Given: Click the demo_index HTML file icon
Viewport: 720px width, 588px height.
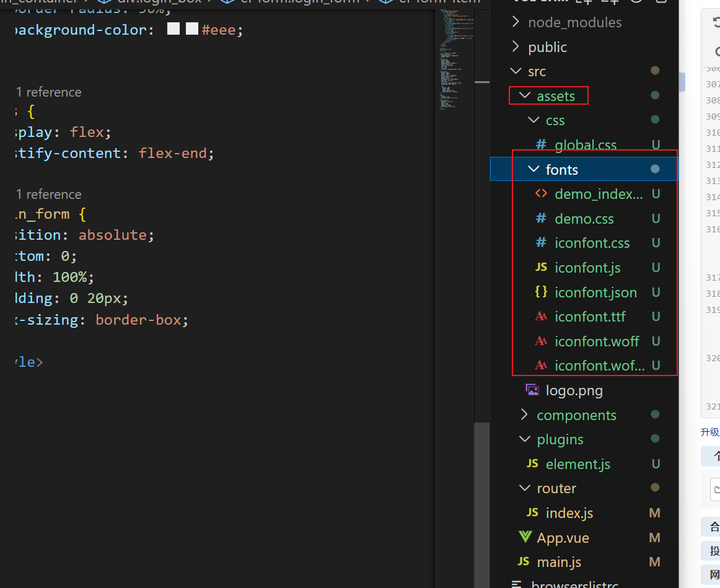Looking at the screenshot, I should coord(542,194).
